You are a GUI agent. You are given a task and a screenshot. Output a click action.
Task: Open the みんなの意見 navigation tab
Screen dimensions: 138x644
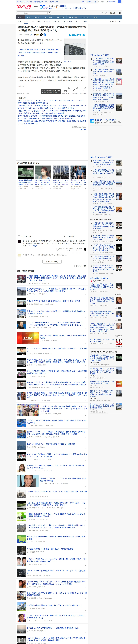tap(73, 17)
